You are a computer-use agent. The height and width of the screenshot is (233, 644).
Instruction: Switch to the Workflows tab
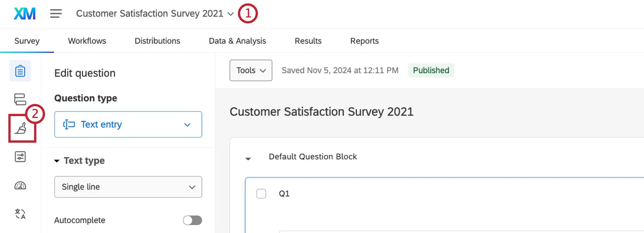pyautogui.click(x=87, y=41)
